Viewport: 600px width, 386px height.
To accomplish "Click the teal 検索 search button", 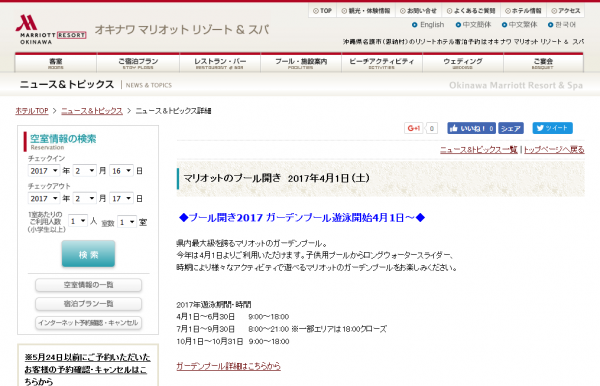I will (88, 254).
